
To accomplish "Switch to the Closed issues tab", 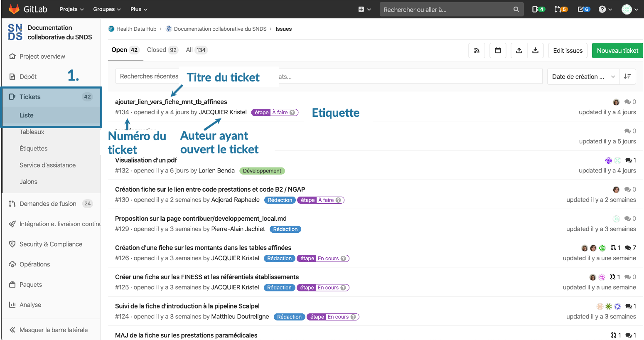I will [162, 50].
